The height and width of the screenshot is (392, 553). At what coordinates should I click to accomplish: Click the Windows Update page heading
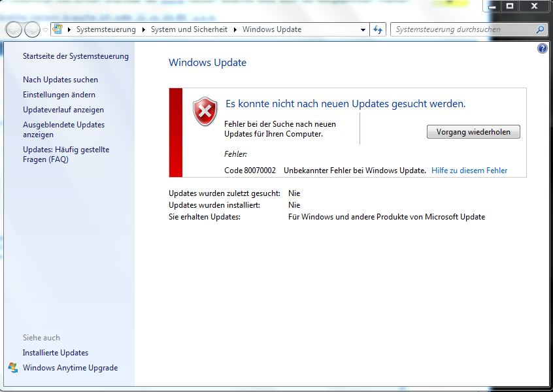click(207, 63)
